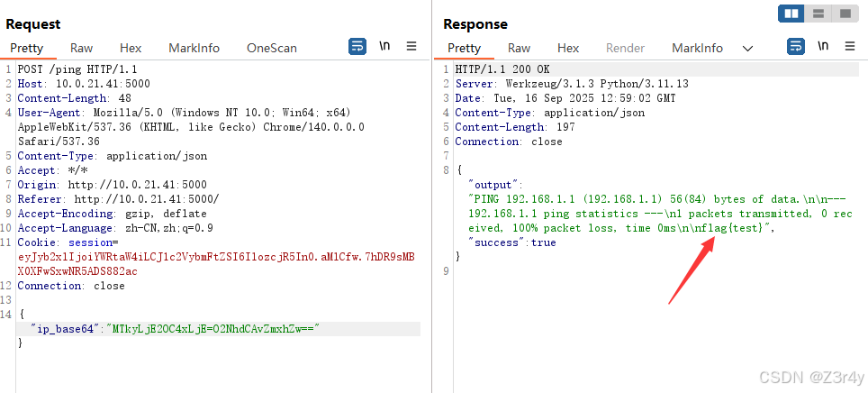This screenshot has height=393, width=868.
Task: Click the flag{test} output text
Action: [x=731, y=228]
